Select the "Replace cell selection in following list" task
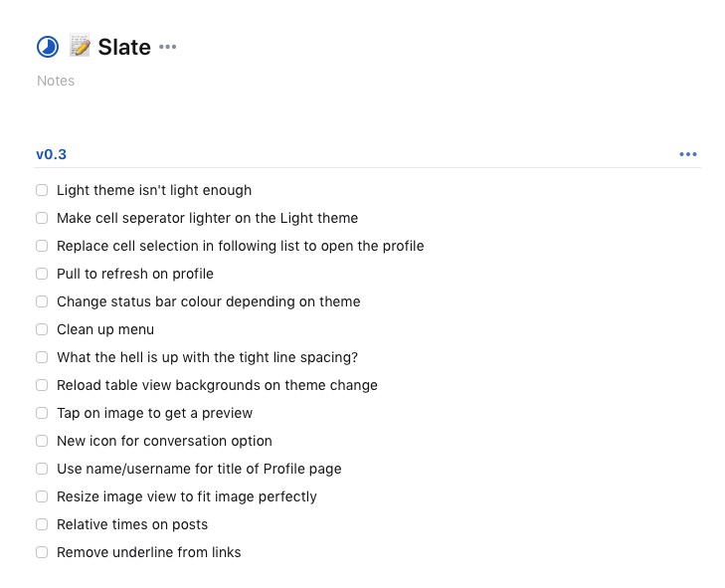The height and width of the screenshot is (588, 725). (x=240, y=246)
